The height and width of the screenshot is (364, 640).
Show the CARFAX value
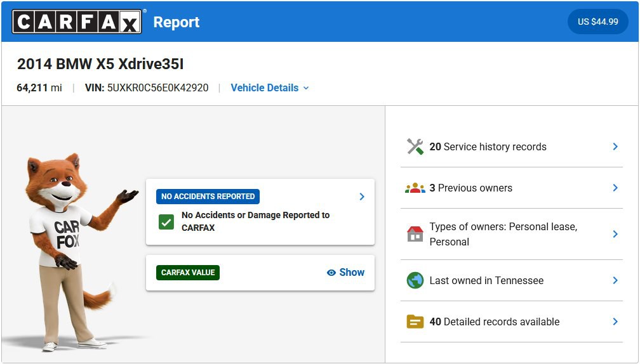(345, 272)
